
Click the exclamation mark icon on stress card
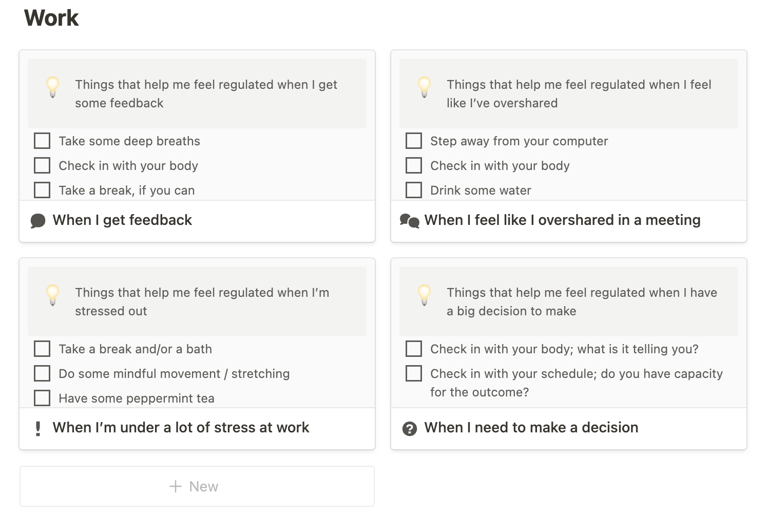point(38,428)
